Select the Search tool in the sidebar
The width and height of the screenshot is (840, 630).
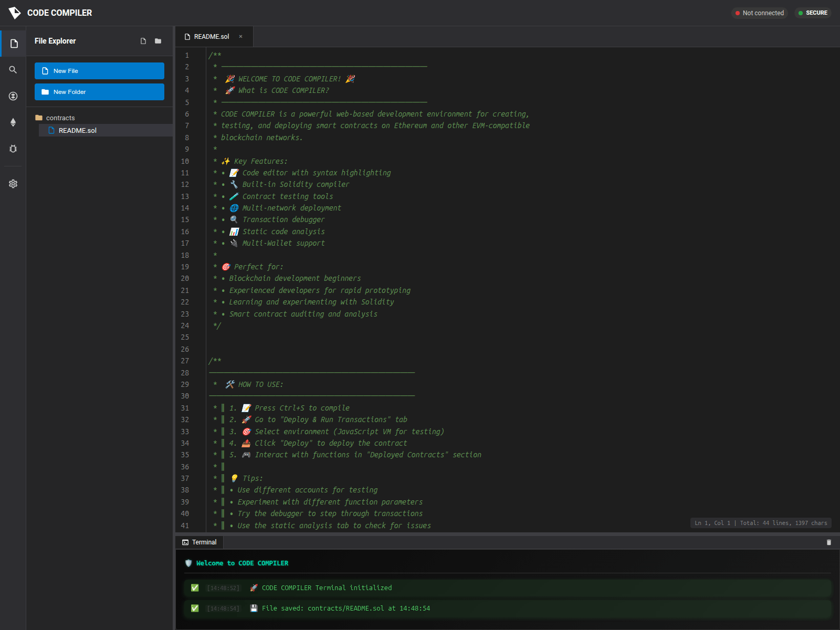pyautogui.click(x=13, y=69)
